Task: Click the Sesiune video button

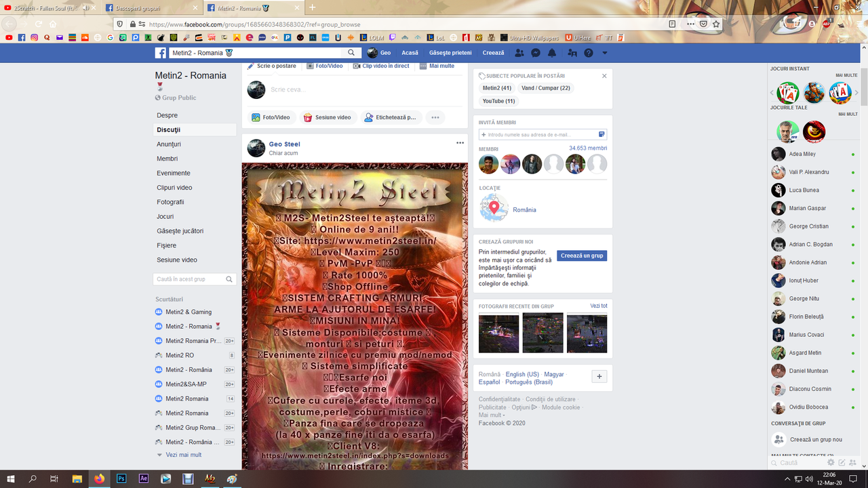Action: pyautogui.click(x=328, y=117)
